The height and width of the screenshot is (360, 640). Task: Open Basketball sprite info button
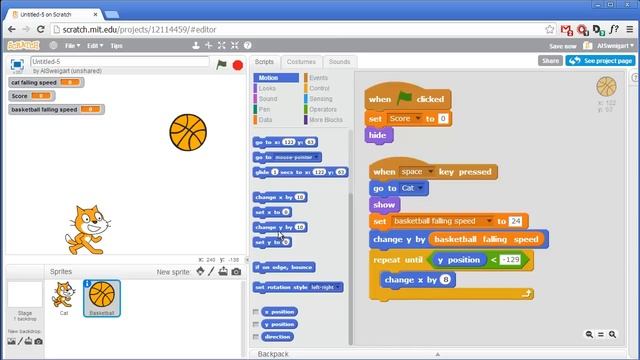click(87, 284)
